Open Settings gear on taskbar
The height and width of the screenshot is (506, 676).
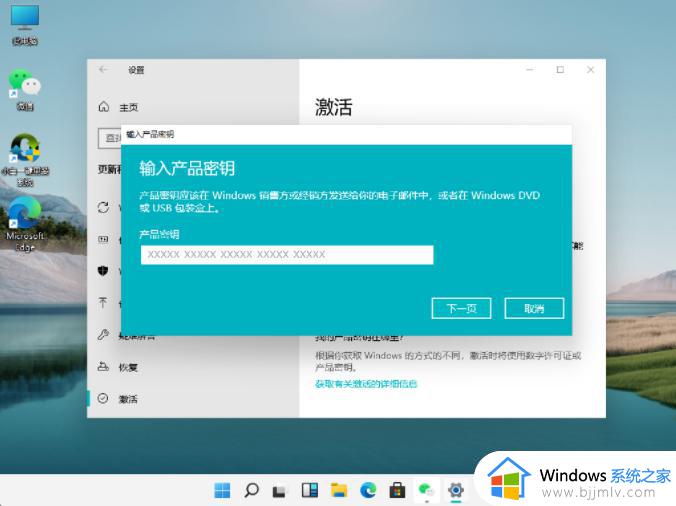(456, 490)
